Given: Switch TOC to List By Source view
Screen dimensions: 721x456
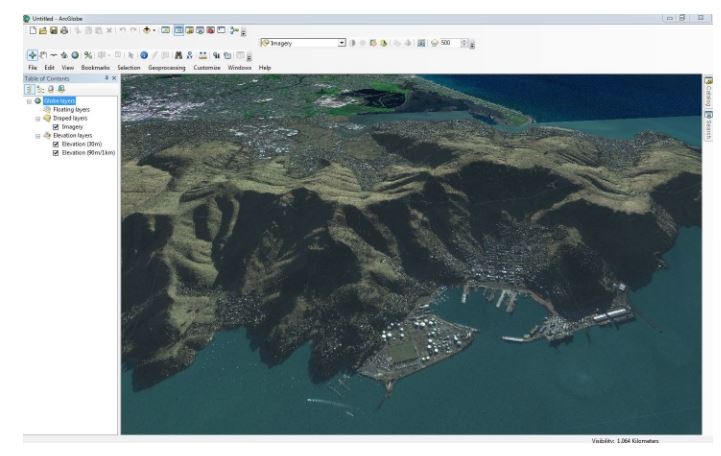Looking at the screenshot, I should point(40,89).
